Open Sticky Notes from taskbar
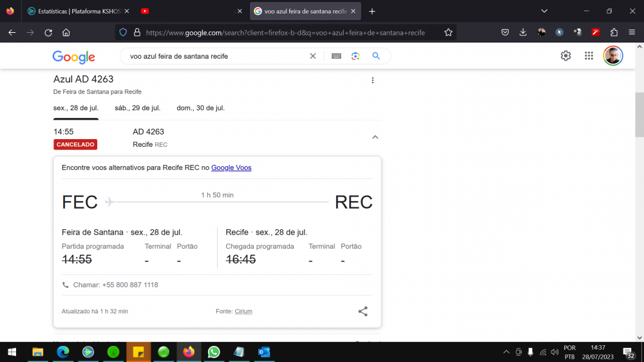 tap(138, 352)
